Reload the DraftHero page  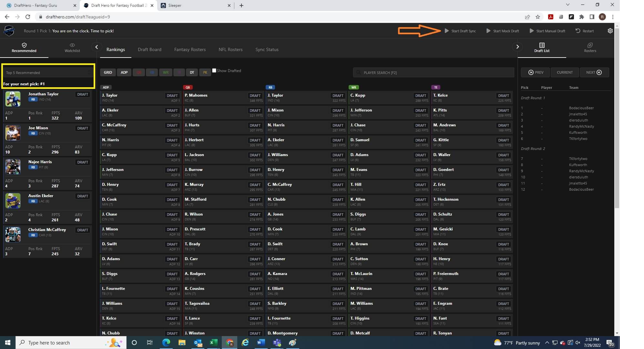(28, 17)
